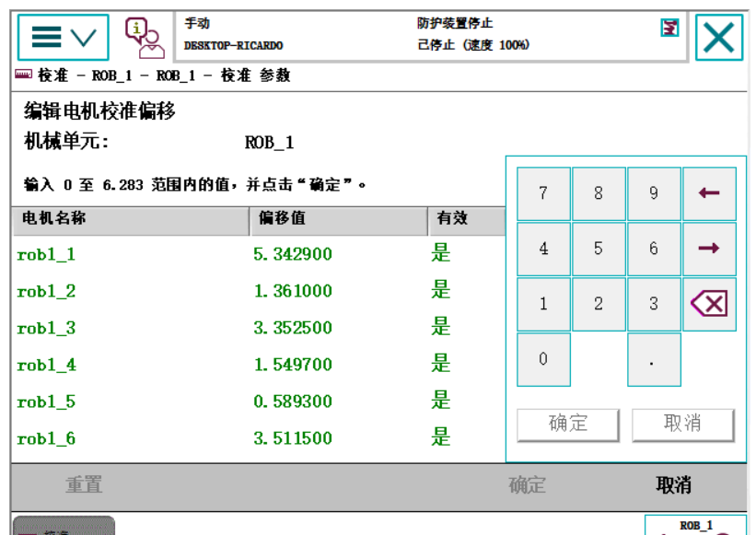Click 确定 in bottom bar

click(527, 485)
